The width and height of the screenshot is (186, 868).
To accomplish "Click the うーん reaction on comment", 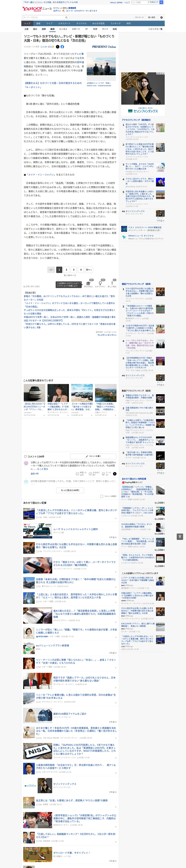I will pos(106,474).
